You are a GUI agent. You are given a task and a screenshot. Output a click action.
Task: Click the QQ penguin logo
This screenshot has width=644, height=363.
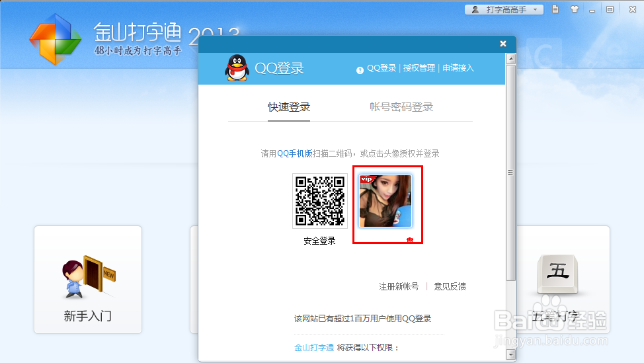point(237,67)
